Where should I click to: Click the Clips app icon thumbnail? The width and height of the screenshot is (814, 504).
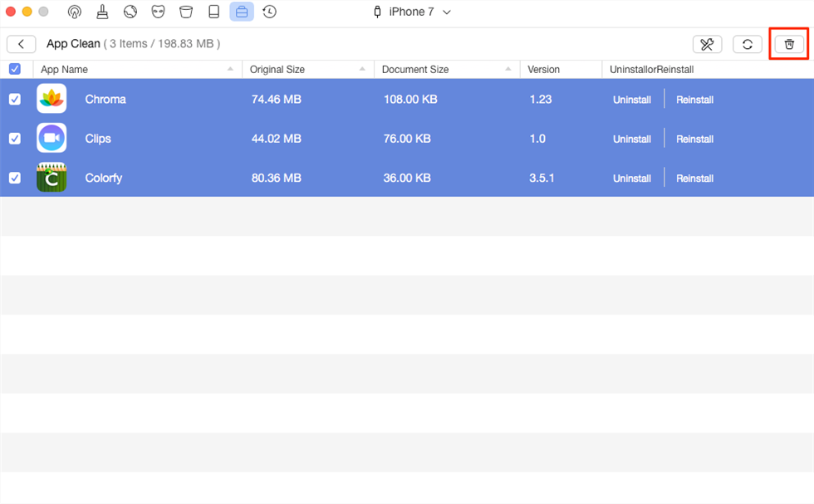coord(51,139)
